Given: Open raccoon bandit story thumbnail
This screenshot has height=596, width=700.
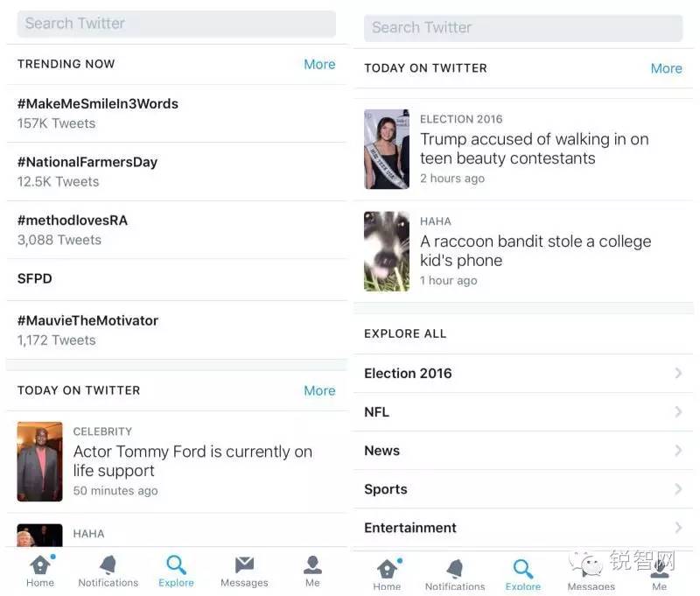Looking at the screenshot, I should pos(387,251).
